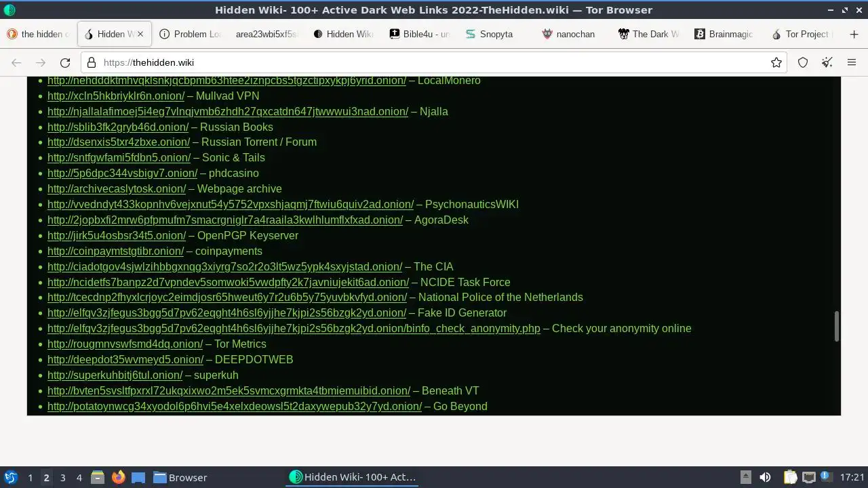Switch to workspace 3

click(x=62, y=478)
